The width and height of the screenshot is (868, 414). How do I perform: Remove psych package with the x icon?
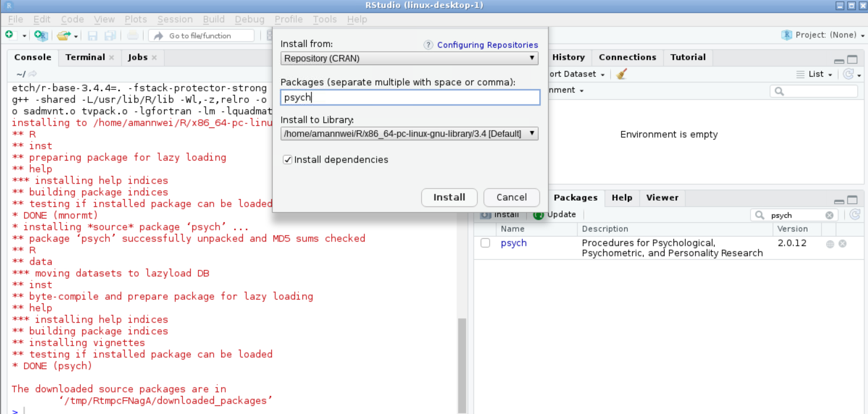click(x=842, y=244)
